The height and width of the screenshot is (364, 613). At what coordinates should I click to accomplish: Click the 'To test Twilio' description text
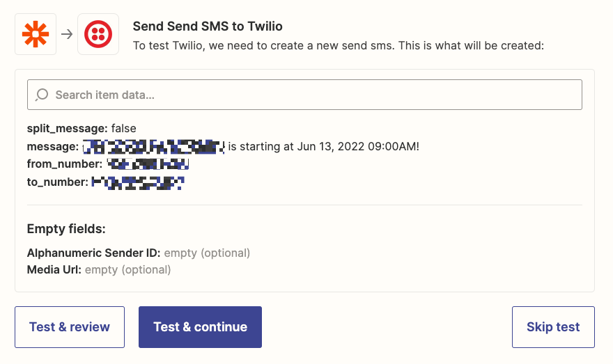point(338,45)
